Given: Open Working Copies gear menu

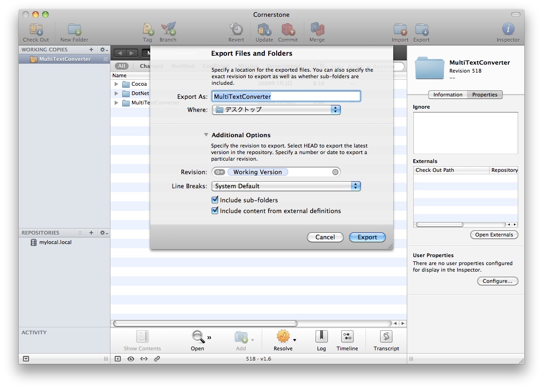Looking at the screenshot, I should click(x=104, y=50).
